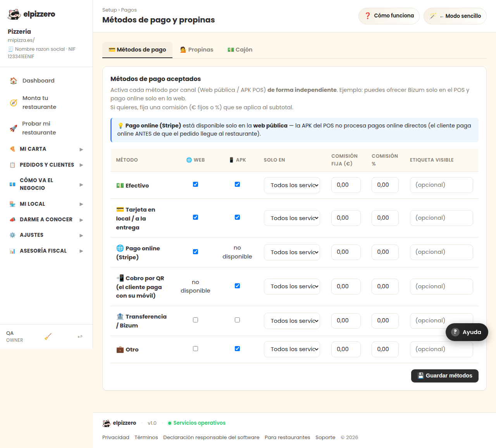
Task: Enable Transferencia / Bizum on Web
Action: coord(195,320)
